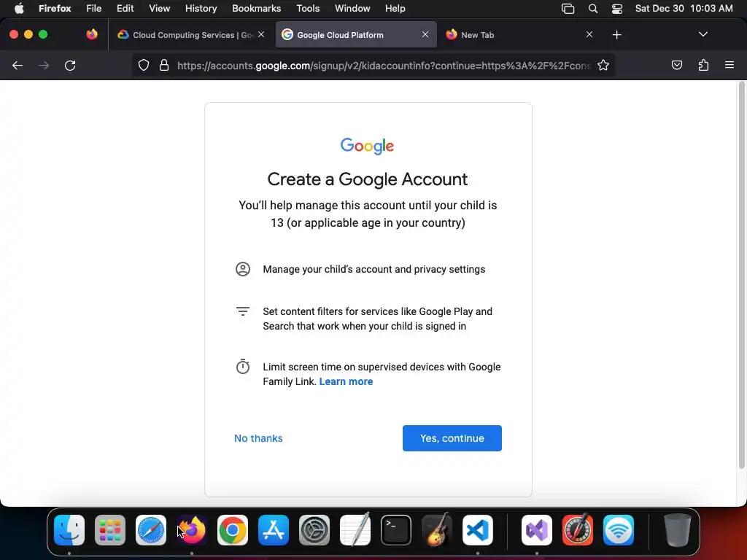Click the Learn more link

click(346, 381)
